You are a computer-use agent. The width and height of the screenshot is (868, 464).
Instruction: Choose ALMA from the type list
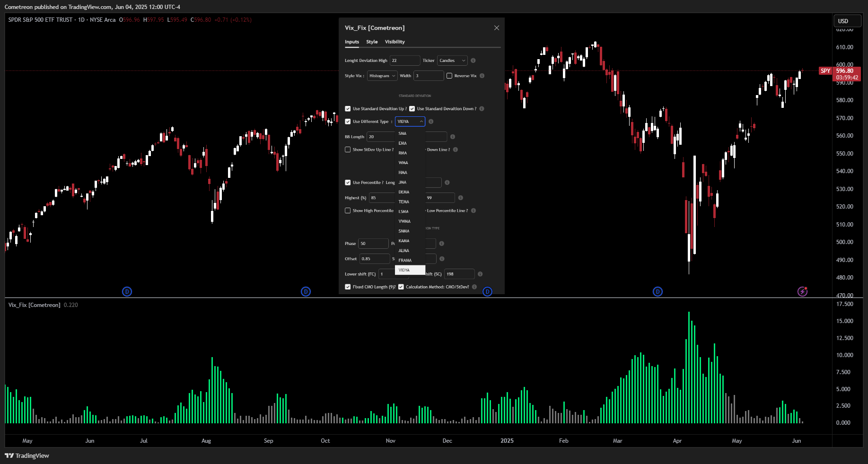coord(410,251)
